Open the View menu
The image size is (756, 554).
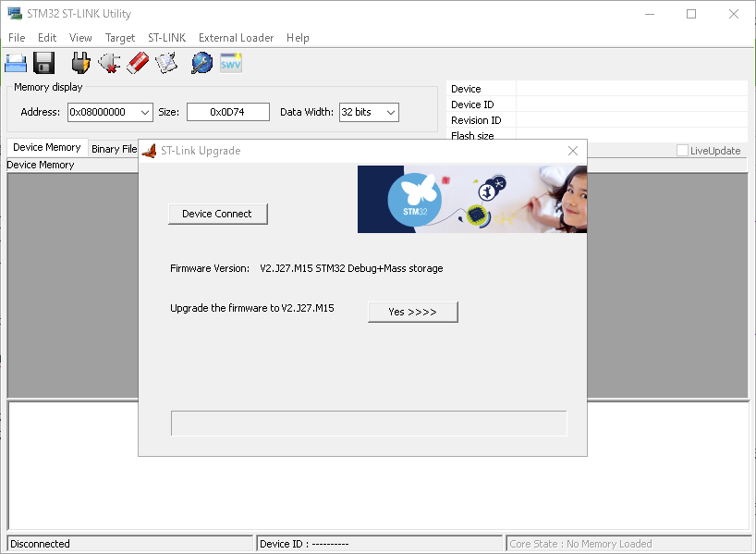tap(80, 38)
